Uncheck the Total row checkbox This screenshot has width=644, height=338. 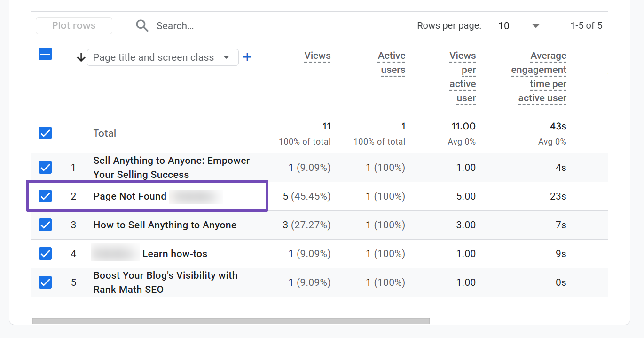tap(45, 133)
